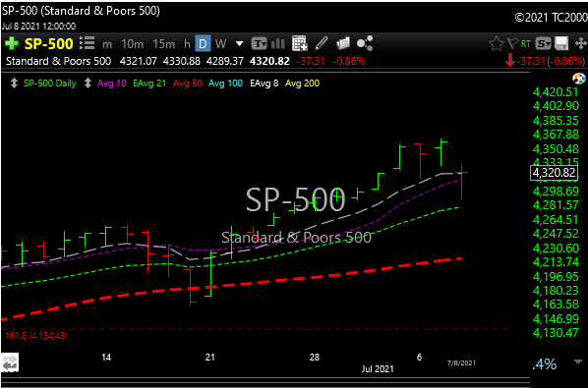
Task: Select the hourly 'h' timeframe
Action: tap(187, 44)
